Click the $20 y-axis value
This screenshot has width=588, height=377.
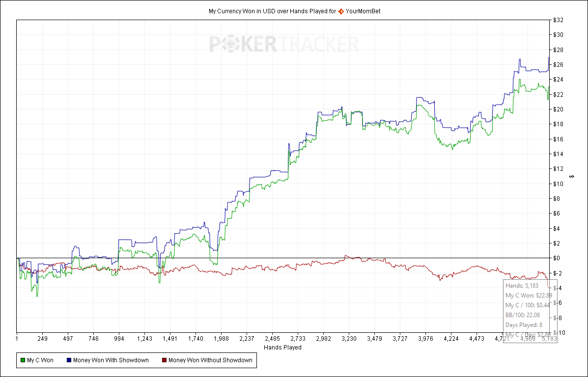(x=558, y=109)
